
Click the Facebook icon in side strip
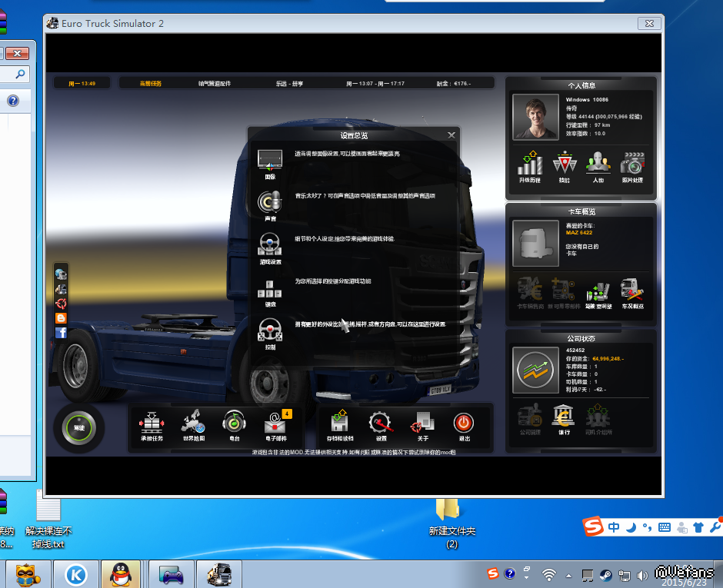coord(61,333)
